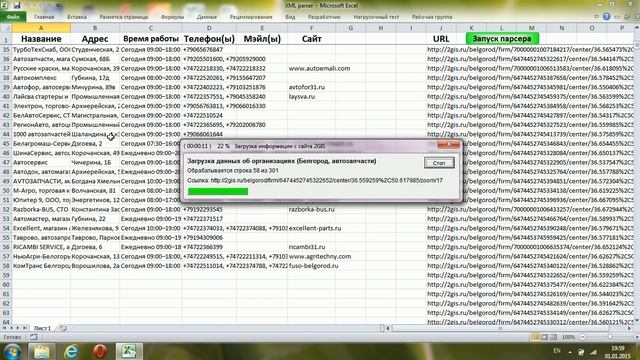Close the progress dialog with red X
This screenshot has width=640, height=360.
[449, 144]
